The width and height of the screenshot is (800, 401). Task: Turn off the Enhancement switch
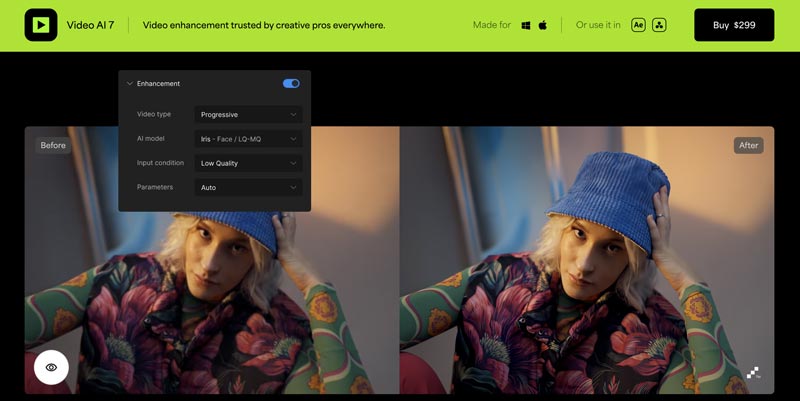(291, 84)
